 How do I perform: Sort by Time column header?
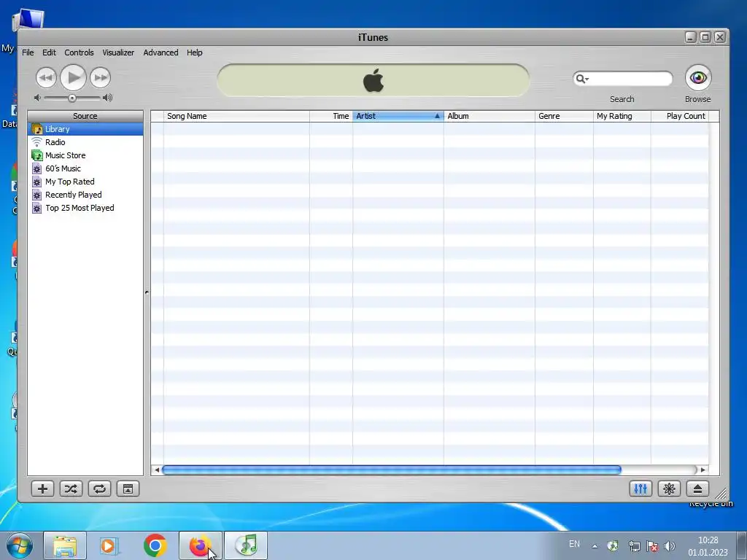(x=331, y=116)
